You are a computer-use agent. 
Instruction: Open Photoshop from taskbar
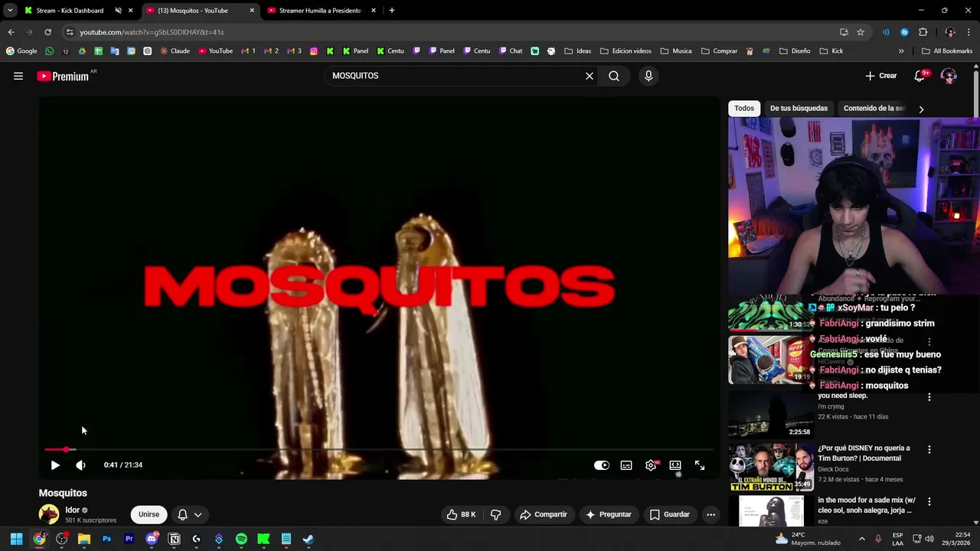tap(106, 539)
